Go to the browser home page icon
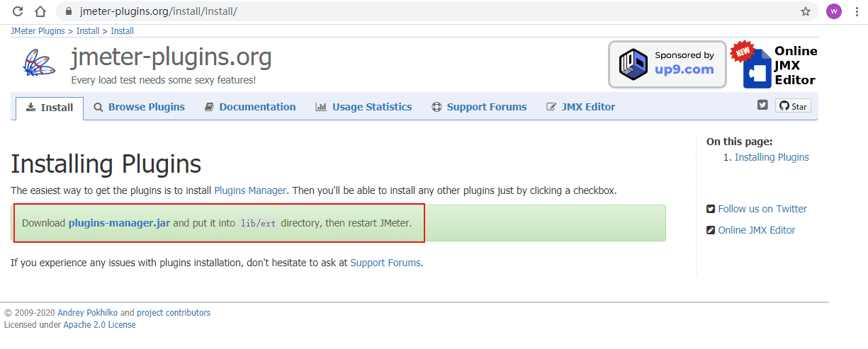The height and width of the screenshot is (349, 868). (x=41, y=11)
